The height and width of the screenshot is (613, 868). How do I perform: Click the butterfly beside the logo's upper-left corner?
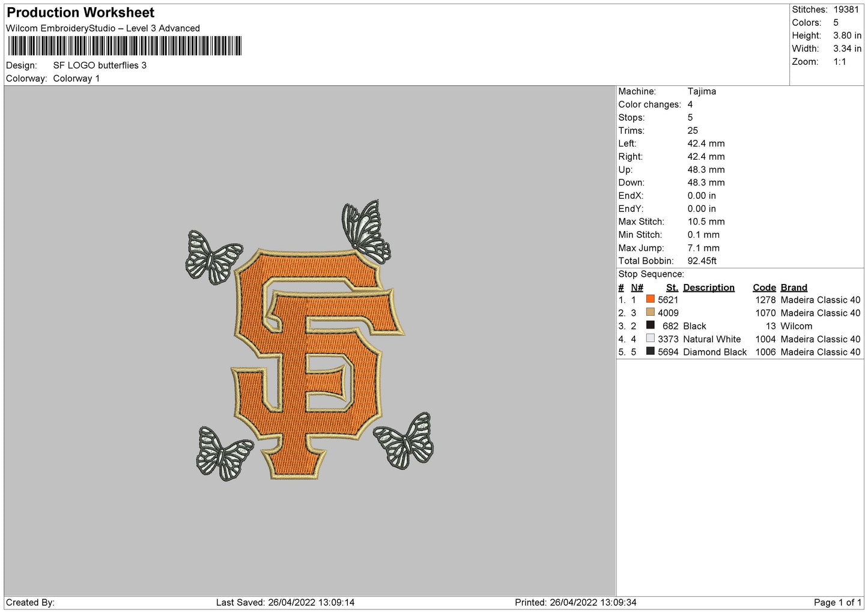214,258
